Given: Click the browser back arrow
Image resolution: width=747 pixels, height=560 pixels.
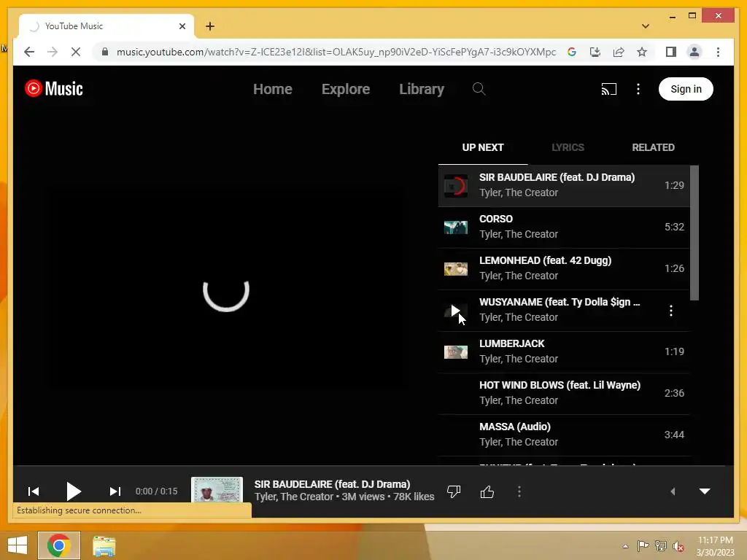Looking at the screenshot, I should (29, 52).
